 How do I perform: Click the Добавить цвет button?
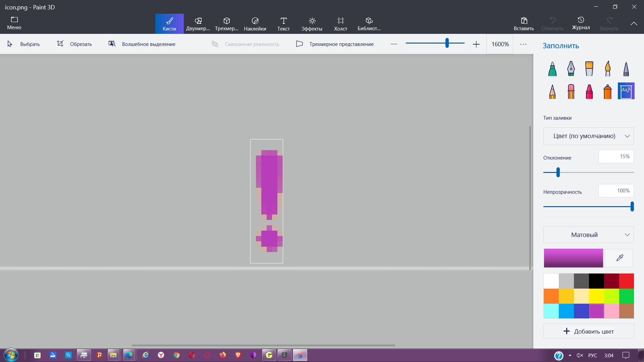588,331
